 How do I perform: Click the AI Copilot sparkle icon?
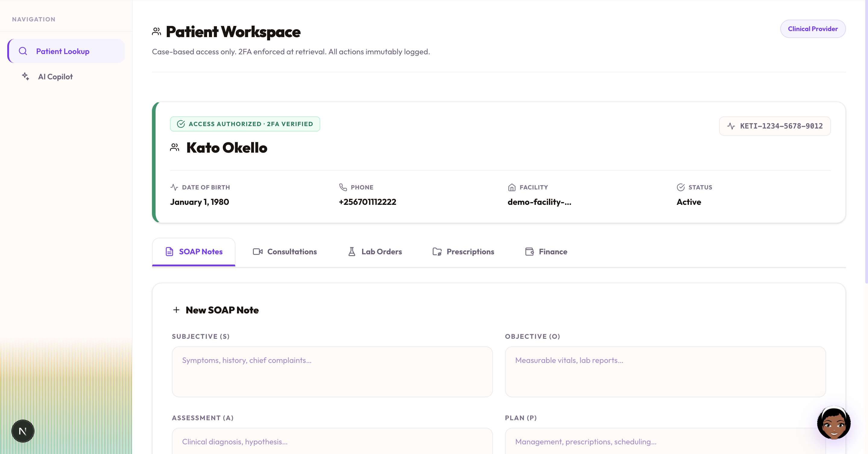coord(26,77)
